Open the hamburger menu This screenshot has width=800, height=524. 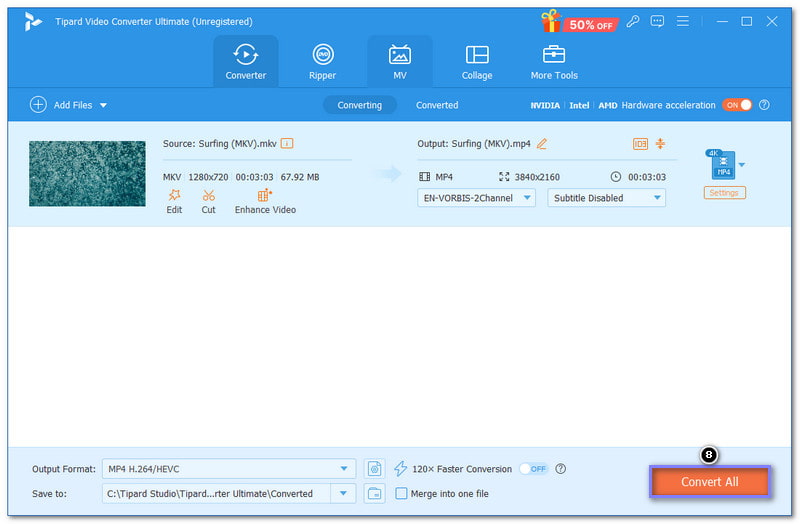point(683,21)
